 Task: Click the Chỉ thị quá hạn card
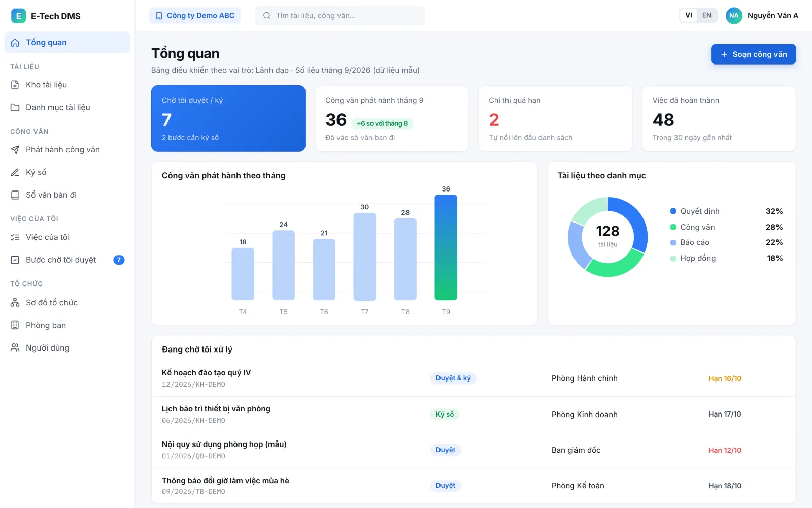pos(555,118)
